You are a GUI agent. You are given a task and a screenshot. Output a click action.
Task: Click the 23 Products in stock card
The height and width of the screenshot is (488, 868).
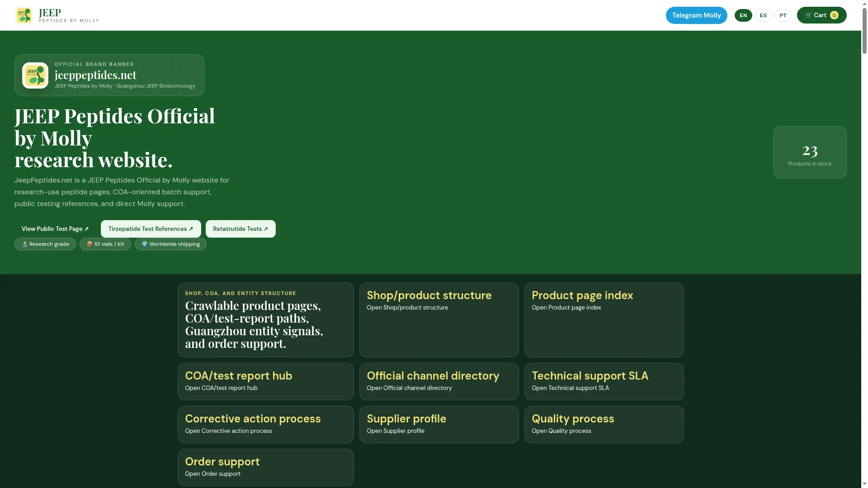pos(810,152)
